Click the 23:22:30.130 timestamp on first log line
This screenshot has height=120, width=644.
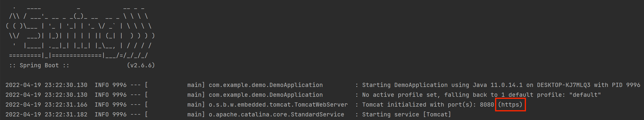(66, 85)
